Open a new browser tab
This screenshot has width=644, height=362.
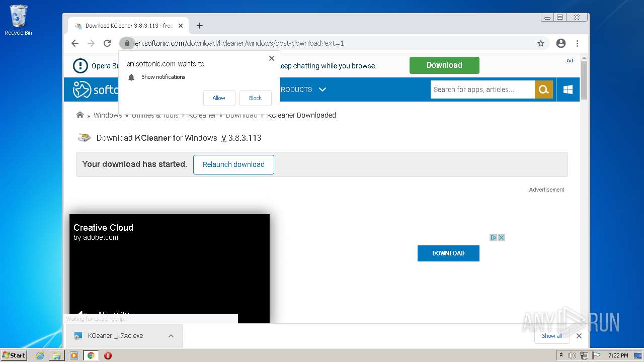pos(200,26)
